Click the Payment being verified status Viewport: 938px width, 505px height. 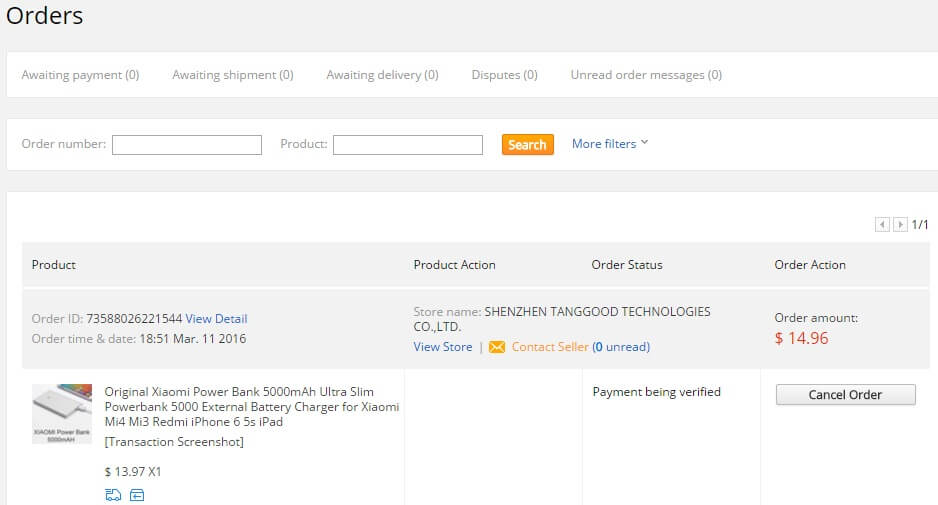pyautogui.click(x=656, y=392)
